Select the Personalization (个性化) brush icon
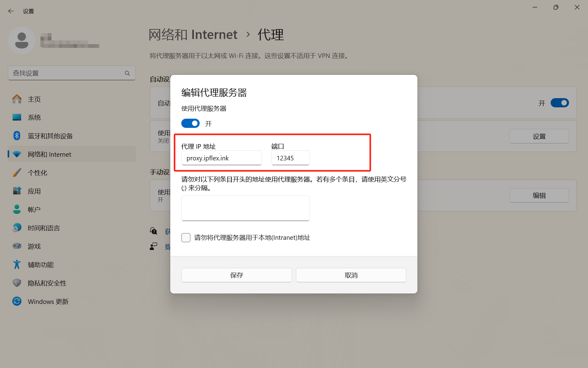The image size is (588, 368). [x=17, y=173]
